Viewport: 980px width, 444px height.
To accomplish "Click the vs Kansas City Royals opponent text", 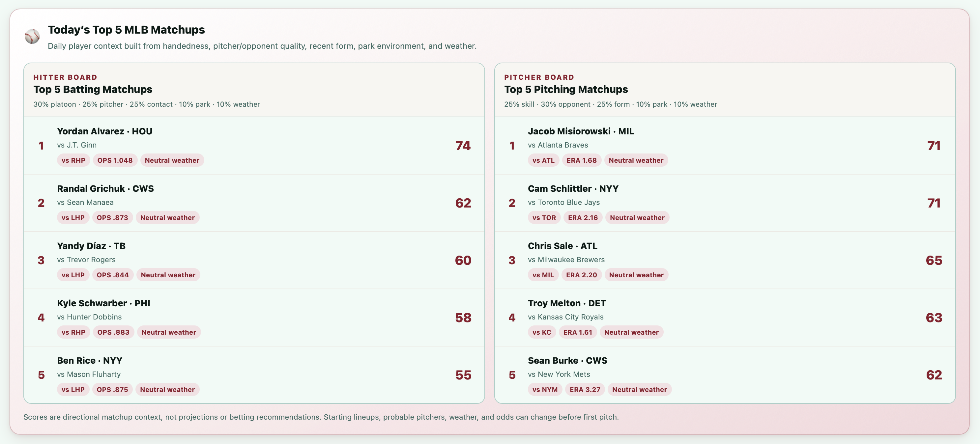I will [x=566, y=317].
